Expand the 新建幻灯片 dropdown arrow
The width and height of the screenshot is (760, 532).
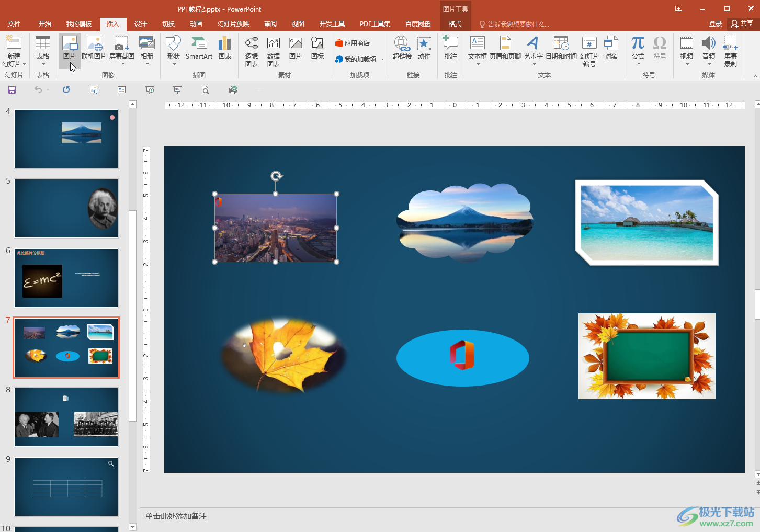[x=24, y=64]
